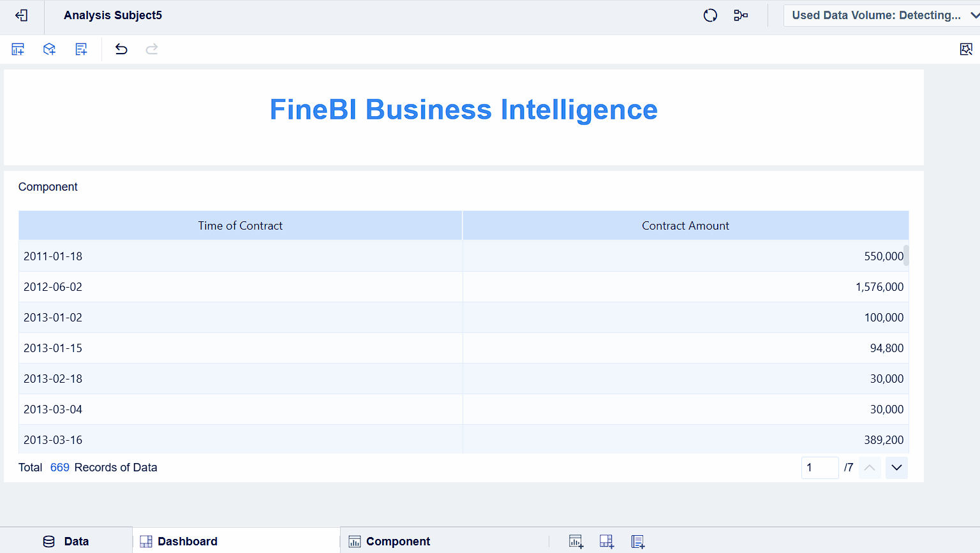Click the add cube-shaped widget icon
This screenshot has width=980, height=553.
click(49, 49)
